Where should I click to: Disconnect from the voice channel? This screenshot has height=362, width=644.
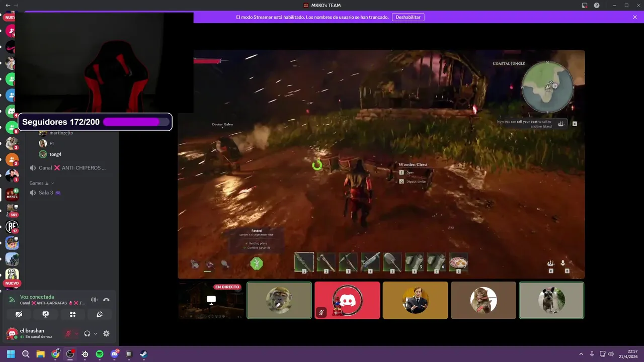click(106, 300)
